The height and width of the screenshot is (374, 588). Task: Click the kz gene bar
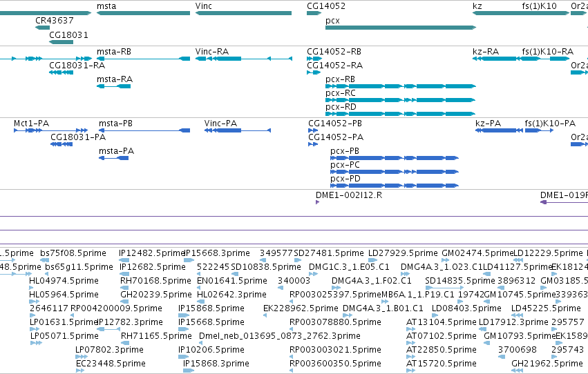pos(497,13)
